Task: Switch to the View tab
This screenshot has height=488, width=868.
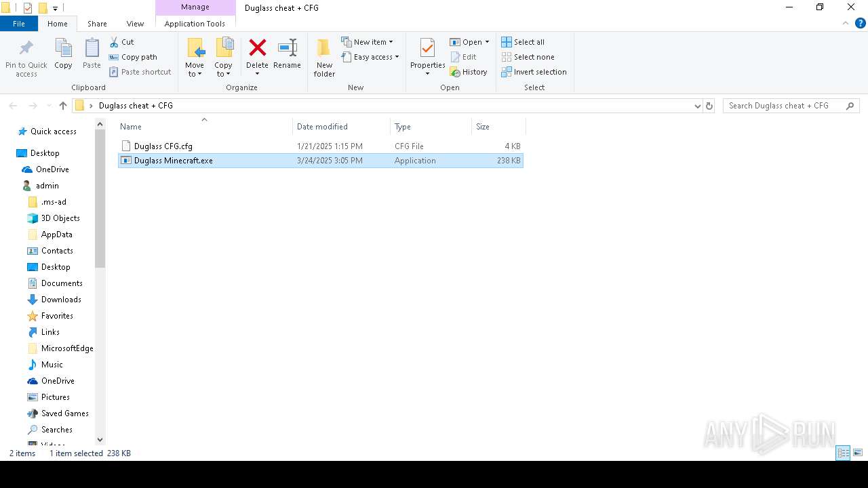Action: (136, 24)
